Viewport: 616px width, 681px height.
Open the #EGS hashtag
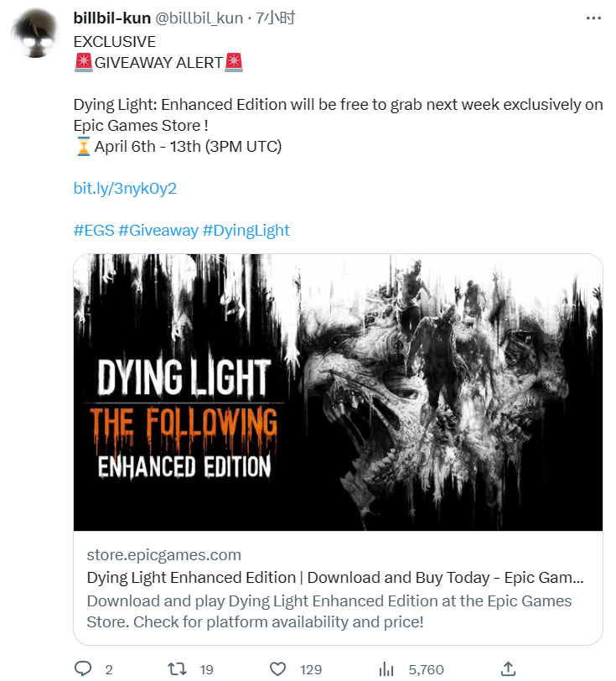[x=94, y=230]
